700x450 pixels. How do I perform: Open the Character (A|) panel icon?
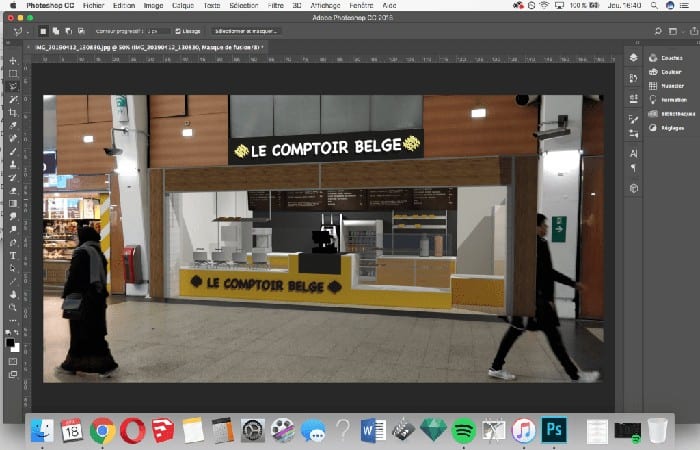pos(633,154)
